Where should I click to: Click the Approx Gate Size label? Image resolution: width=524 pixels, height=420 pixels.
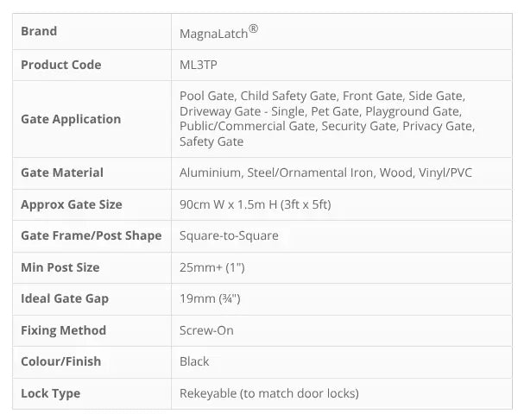click(x=72, y=204)
